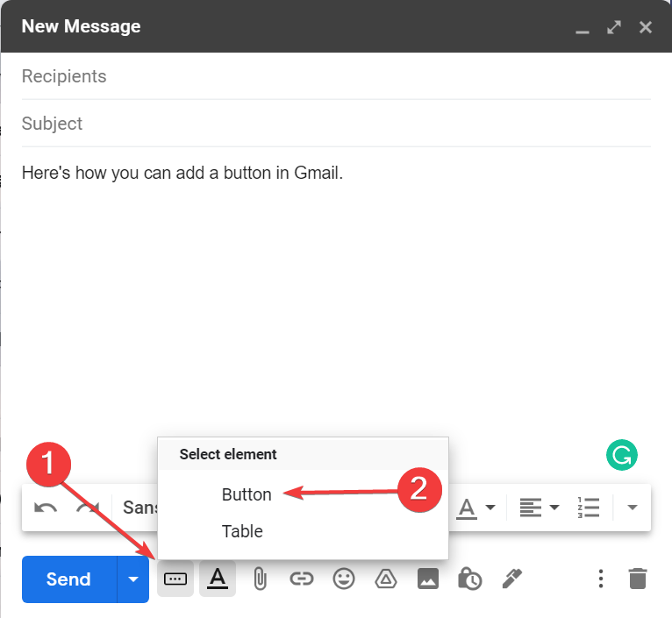The height and width of the screenshot is (618, 672).
Task: Open more options three-dot menu
Action: (x=601, y=579)
